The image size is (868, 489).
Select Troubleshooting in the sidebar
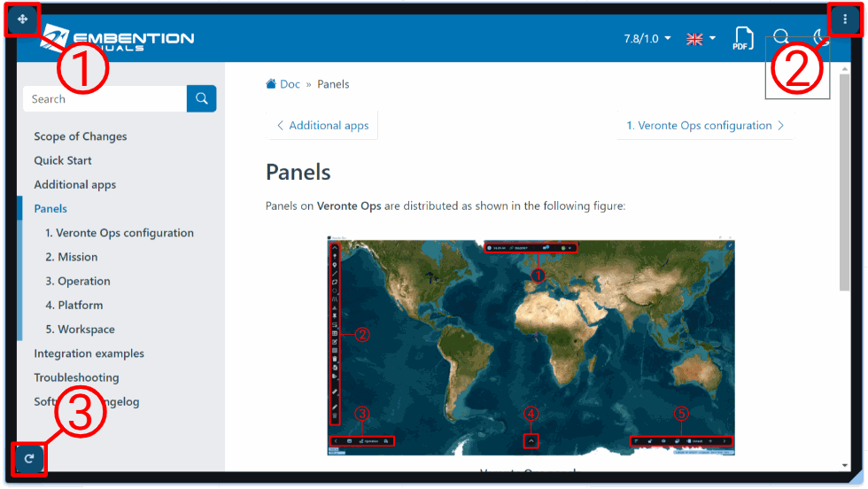click(76, 377)
